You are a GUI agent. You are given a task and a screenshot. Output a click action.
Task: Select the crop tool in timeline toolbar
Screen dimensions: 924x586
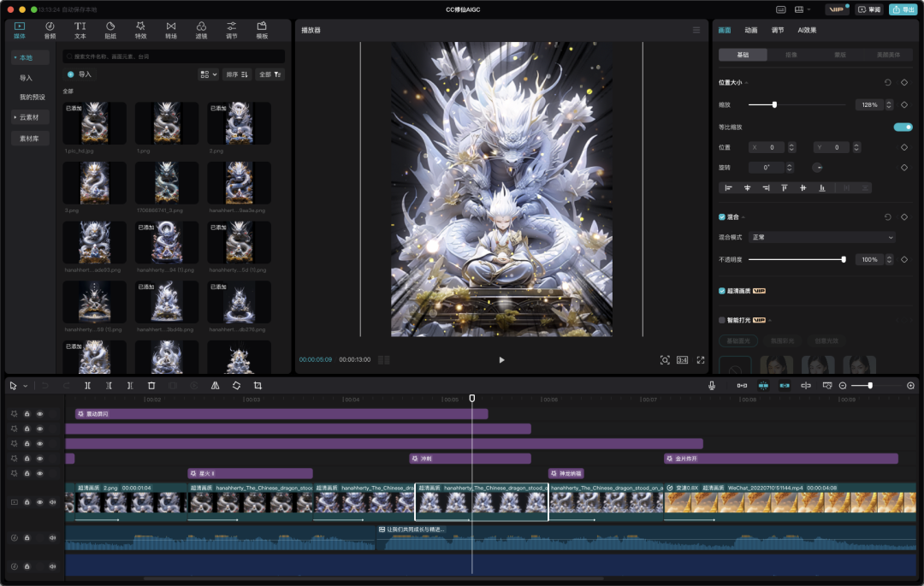(x=258, y=386)
